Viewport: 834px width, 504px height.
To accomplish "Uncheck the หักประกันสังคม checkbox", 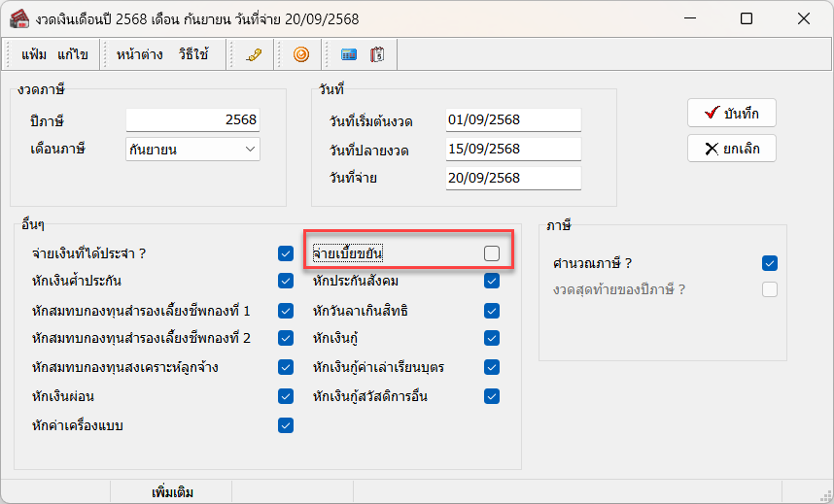I will 492,282.
